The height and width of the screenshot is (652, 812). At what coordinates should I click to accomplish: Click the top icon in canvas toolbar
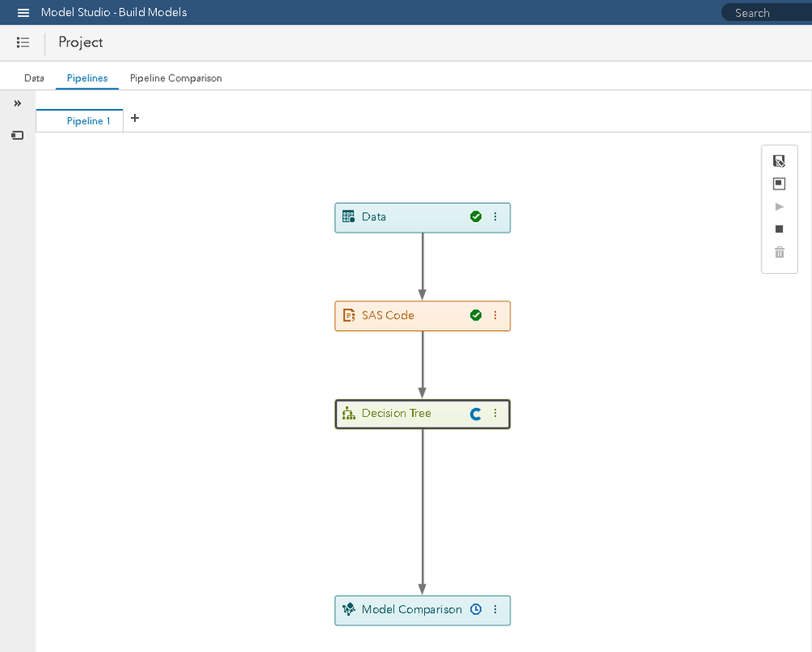779,161
